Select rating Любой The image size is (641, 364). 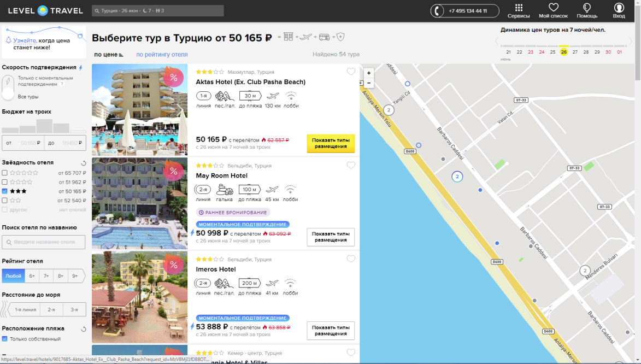[x=13, y=275]
